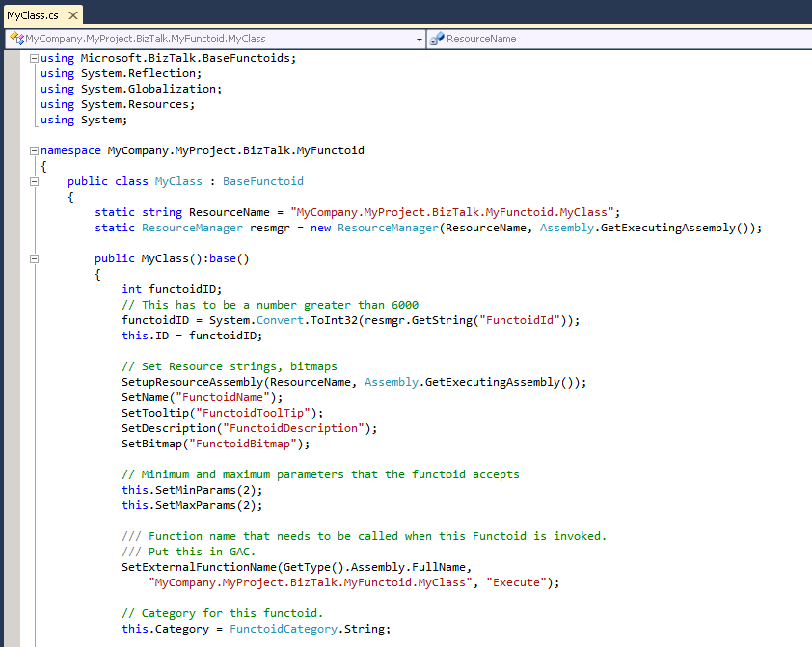Click the class icon in the types bar
The width and height of the screenshot is (812, 647).
[16, 39]
